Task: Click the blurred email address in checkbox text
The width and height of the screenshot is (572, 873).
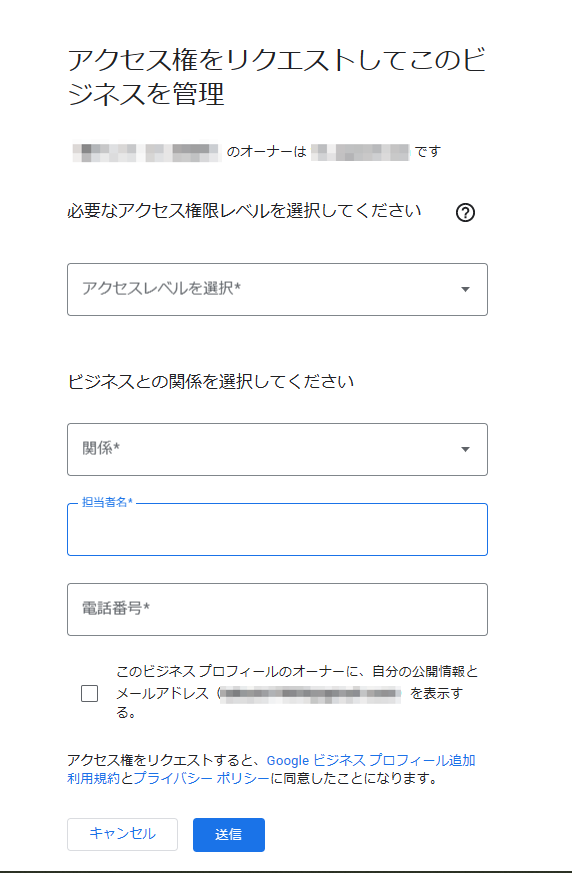Action: pyautogui.click(x=310, y=694)
